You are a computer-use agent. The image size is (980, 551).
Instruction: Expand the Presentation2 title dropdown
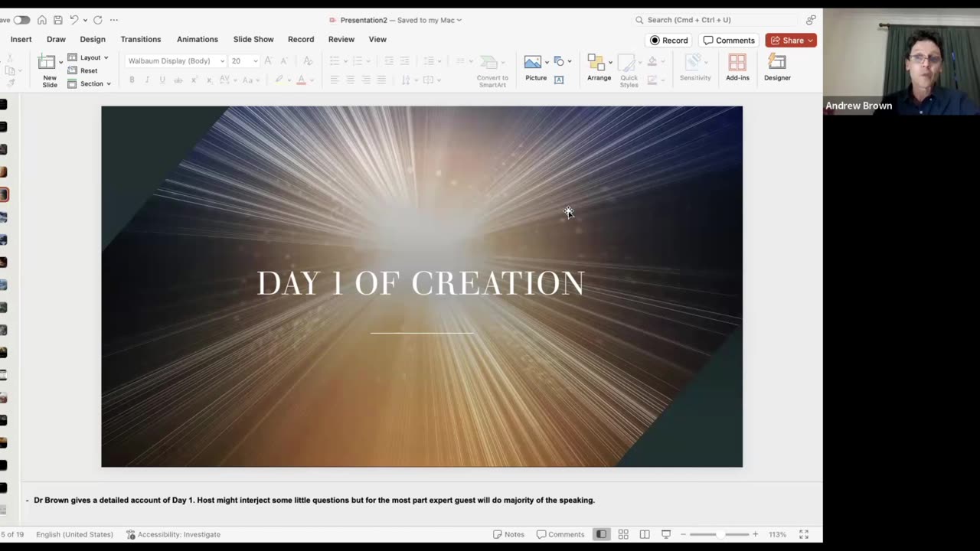(459, 20)
